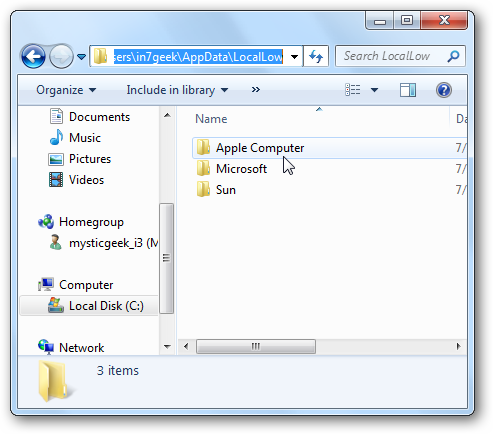Open the Include in library menu
This screenshot has height=434, width=493.
[177, 90]
